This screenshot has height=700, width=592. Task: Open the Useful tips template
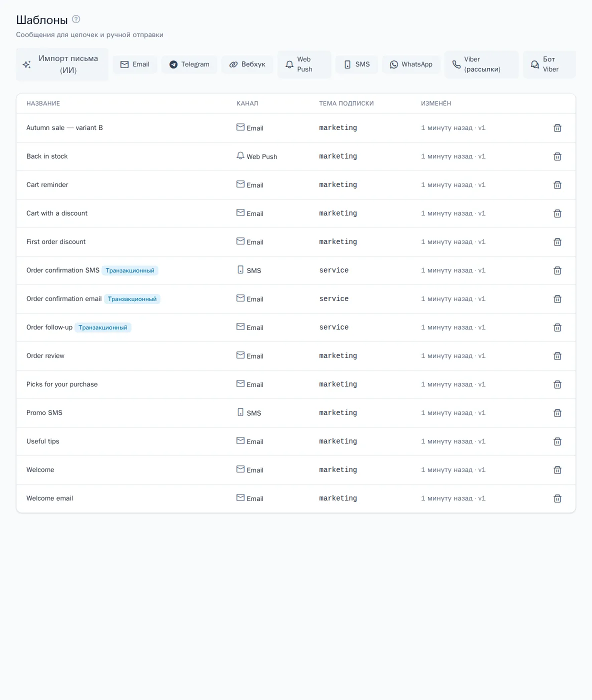click(x=43, y=441)
